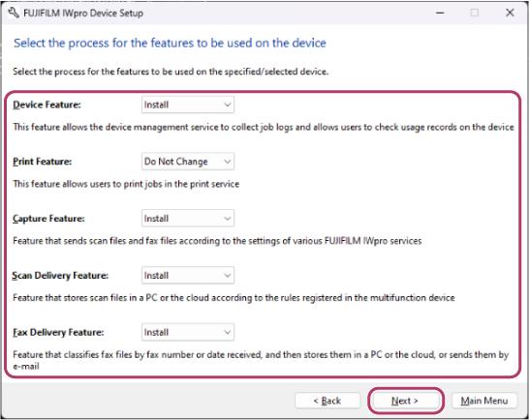This screenshot has width=529, height=420.
Task: Click the heading 'Select the process for the features'
Action: pos(170,44)
